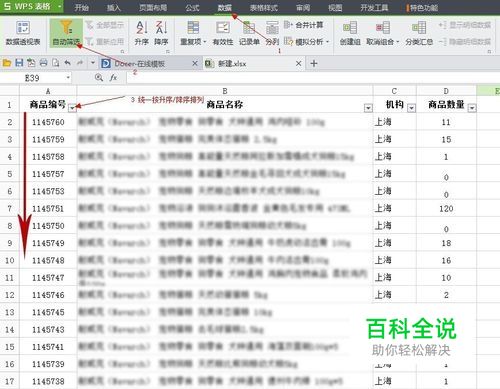Click the open folder icon in quick toolbar

click(x=7, y=63)
